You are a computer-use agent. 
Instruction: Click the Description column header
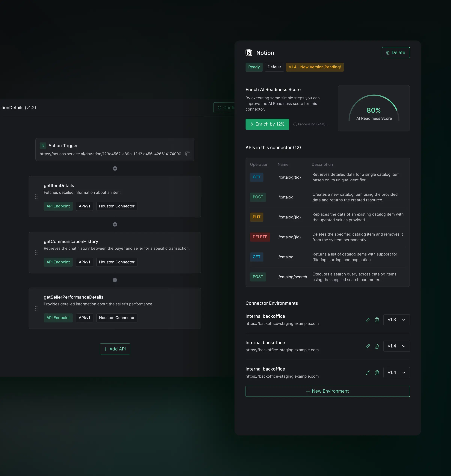322,165
